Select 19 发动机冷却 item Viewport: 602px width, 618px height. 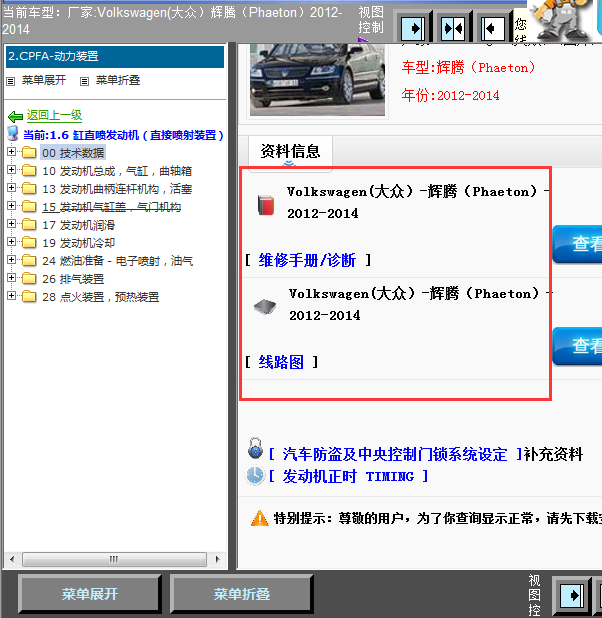pyautogui.click(x=78, y=243)
